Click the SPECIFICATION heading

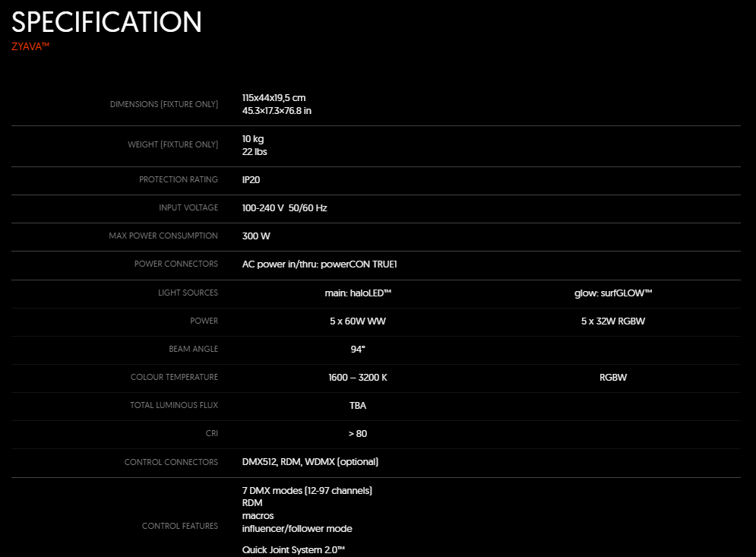tap(106, 22)
